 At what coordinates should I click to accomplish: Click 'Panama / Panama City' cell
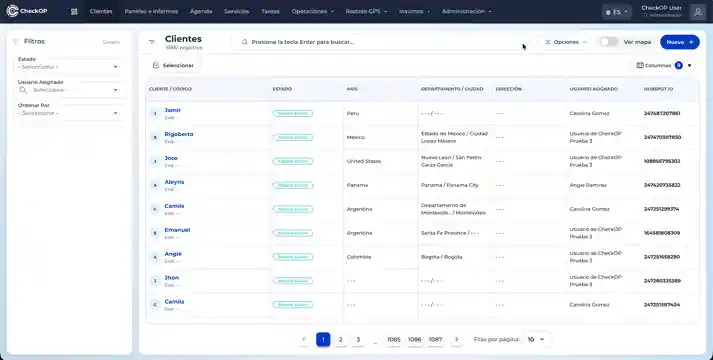tap(450, 185)
